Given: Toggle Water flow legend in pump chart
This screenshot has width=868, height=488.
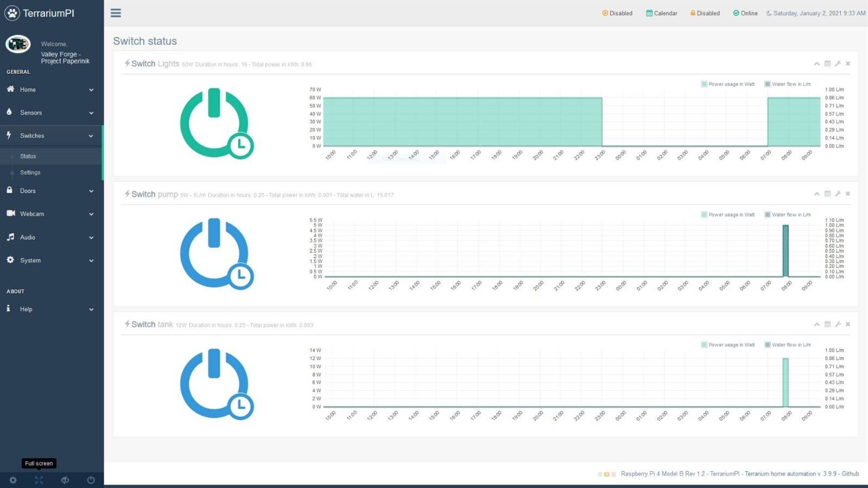Looking at the screenshot, I should [788, 214].
